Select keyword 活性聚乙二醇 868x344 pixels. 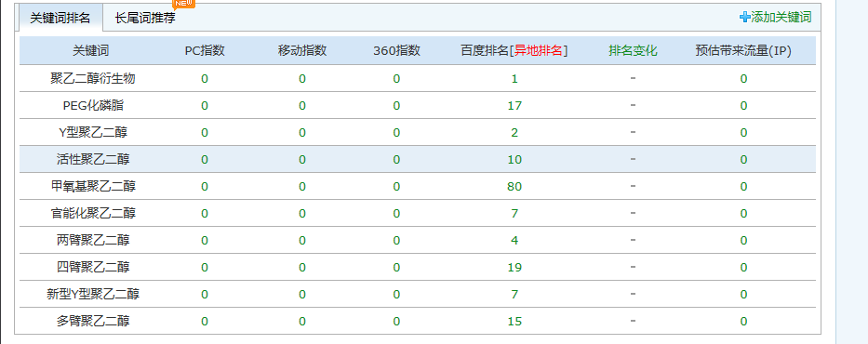point(93,160)
